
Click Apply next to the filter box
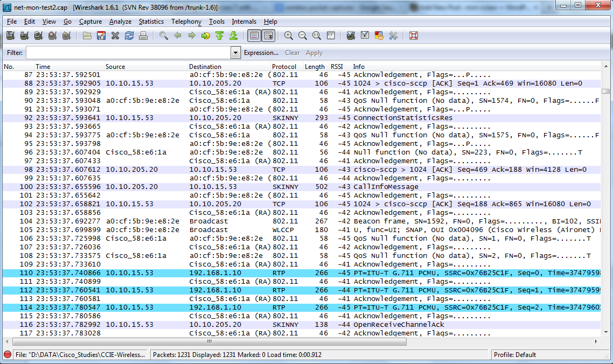click(x=314, y=53)
